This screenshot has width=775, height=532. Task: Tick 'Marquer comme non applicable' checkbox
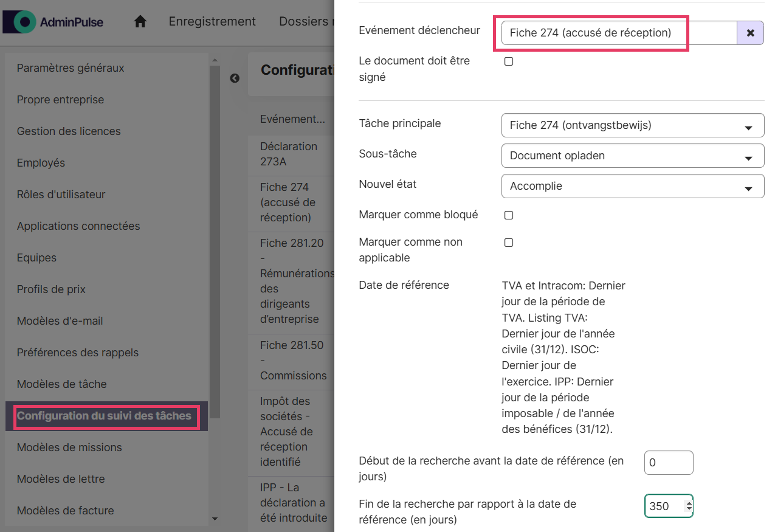[509, 243]
